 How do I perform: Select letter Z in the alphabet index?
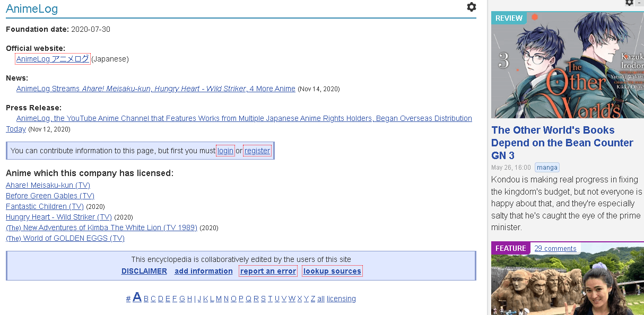click(x=313, y=299)
